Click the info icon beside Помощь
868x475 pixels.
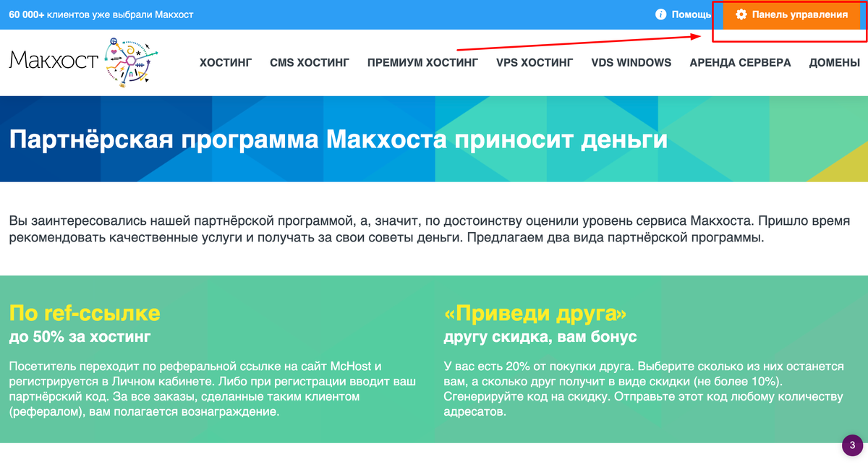point(660,14)
